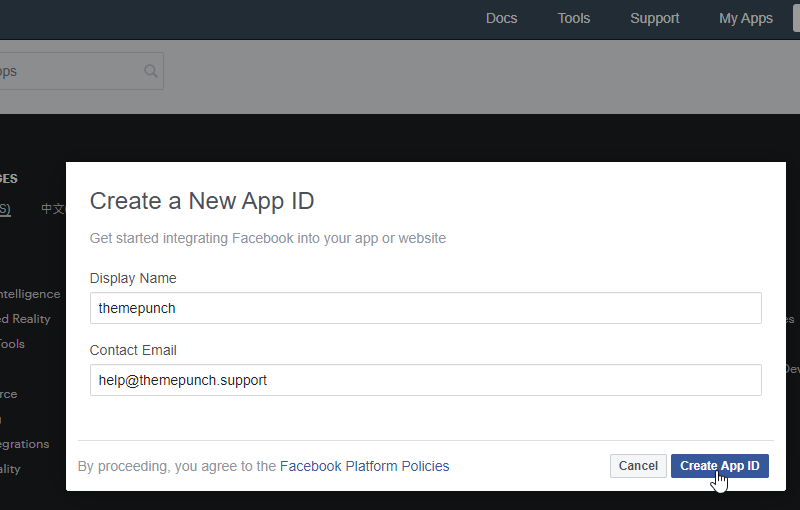Cancel the Create a New App ID dialog
The image size is (800, 510).
click(638, 466)
